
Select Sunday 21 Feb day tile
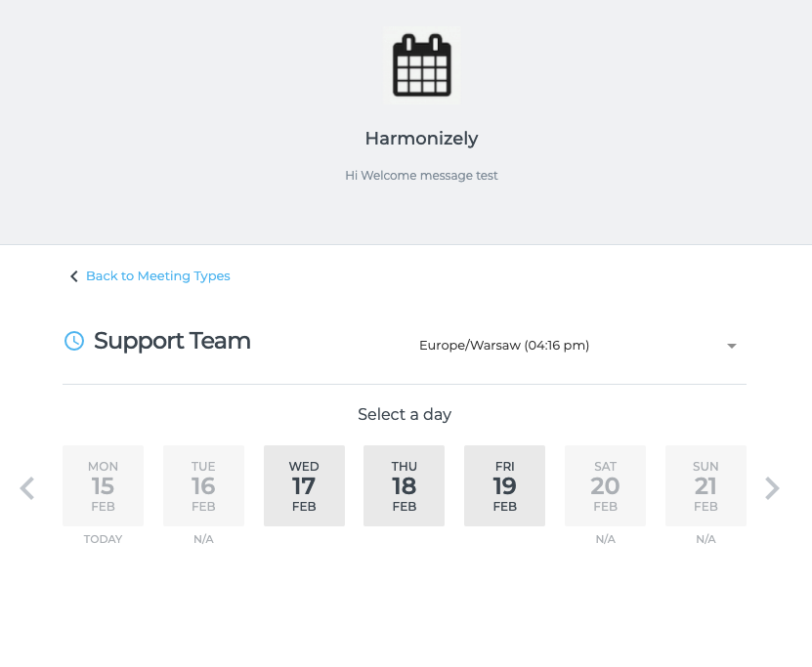705,486
